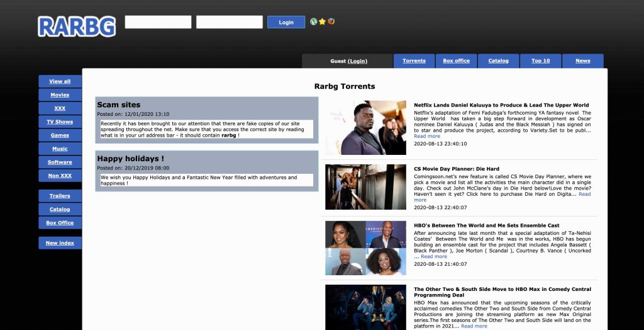Screen dimensions: 644x330
Task: Open the HBO ensemble cast thumbnail
Action: tap(365, 248)
